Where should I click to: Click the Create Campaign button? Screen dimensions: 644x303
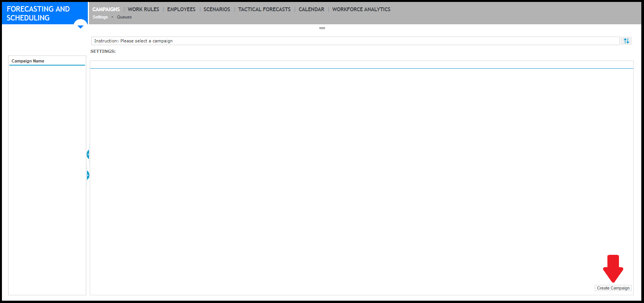tap(613, 288)
